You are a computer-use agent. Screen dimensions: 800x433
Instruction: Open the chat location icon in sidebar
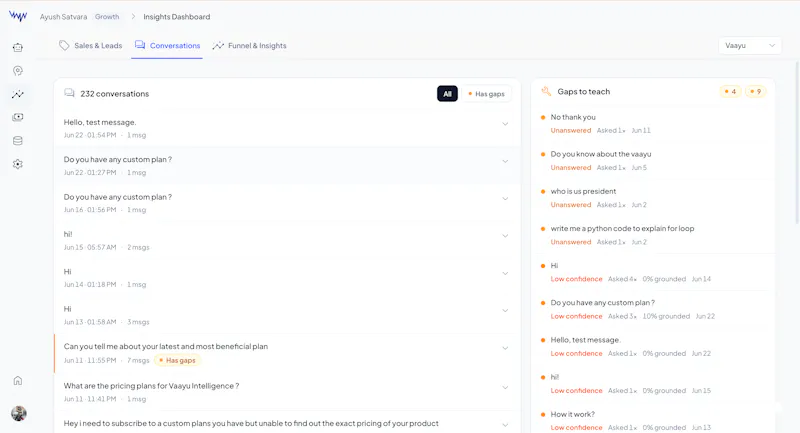[x=18, y=71]
